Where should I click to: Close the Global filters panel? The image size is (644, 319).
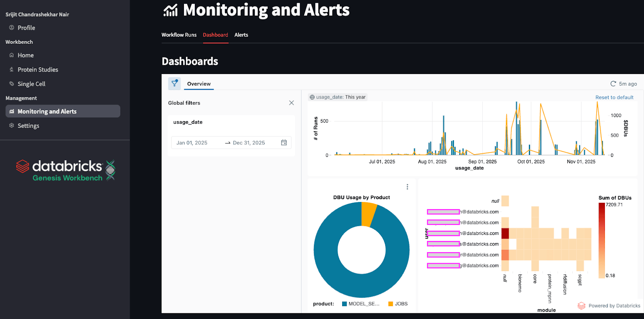(291, 103)
